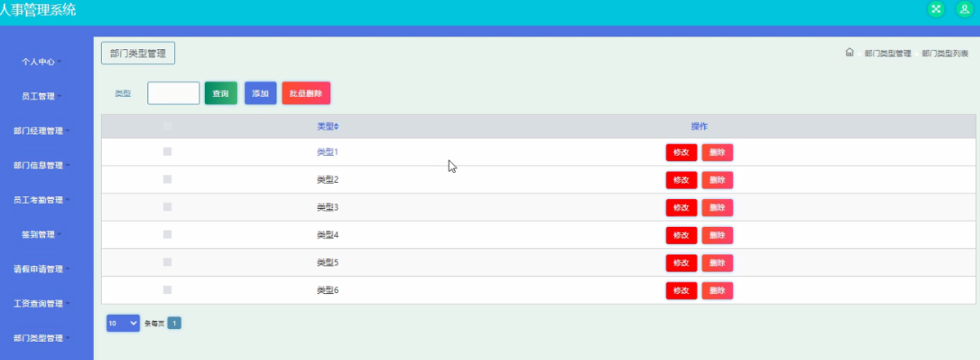Image resolution: width=980 pixels, height=360 pixels.
Task: Click 删除 for 类型6 row
Action: (717, 291)
